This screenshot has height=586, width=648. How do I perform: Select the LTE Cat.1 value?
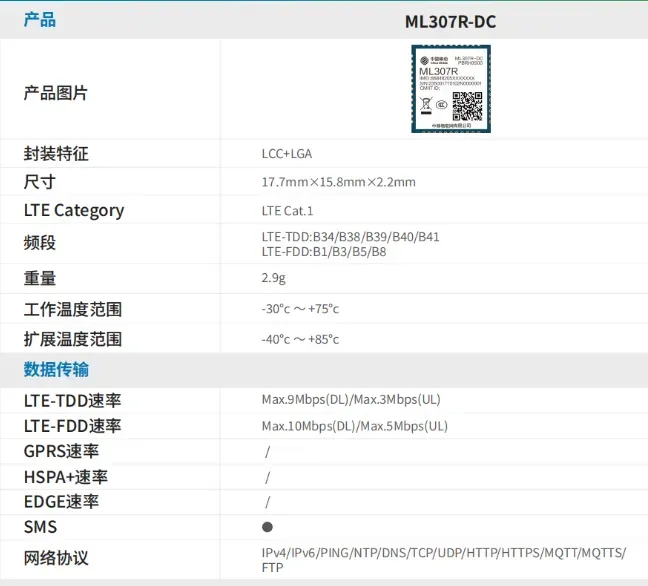pyautogui.click(x=287, y=211)
